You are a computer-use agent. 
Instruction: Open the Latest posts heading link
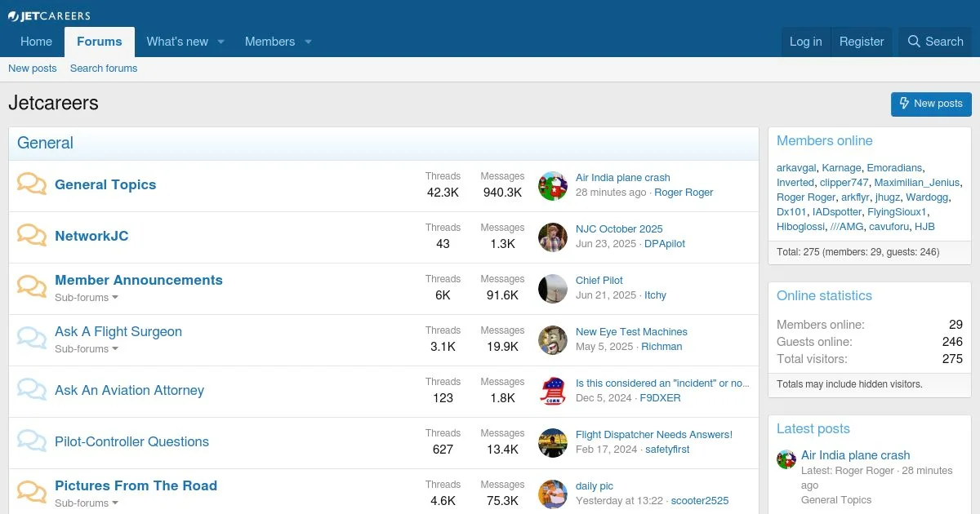pyautogui.click(x=813, y=428)
